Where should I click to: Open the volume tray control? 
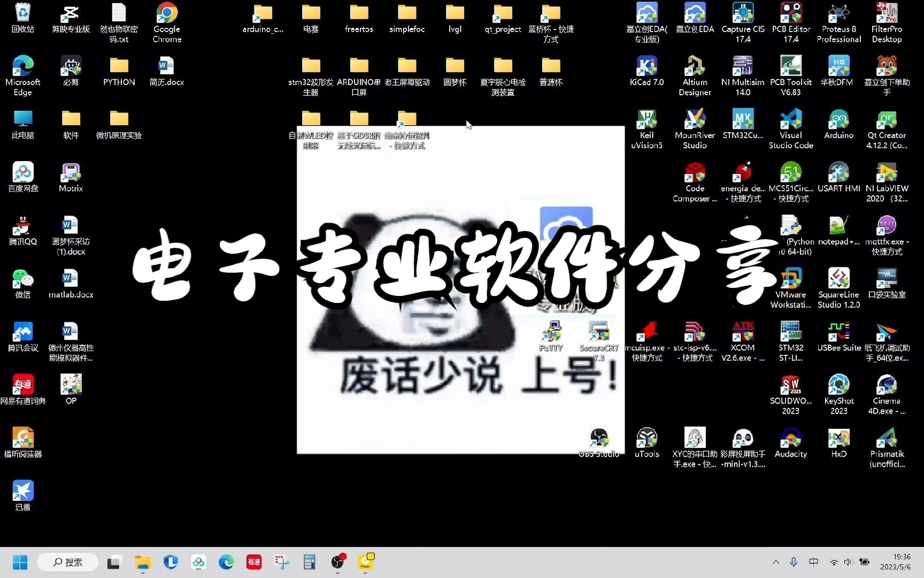(848, 562)
